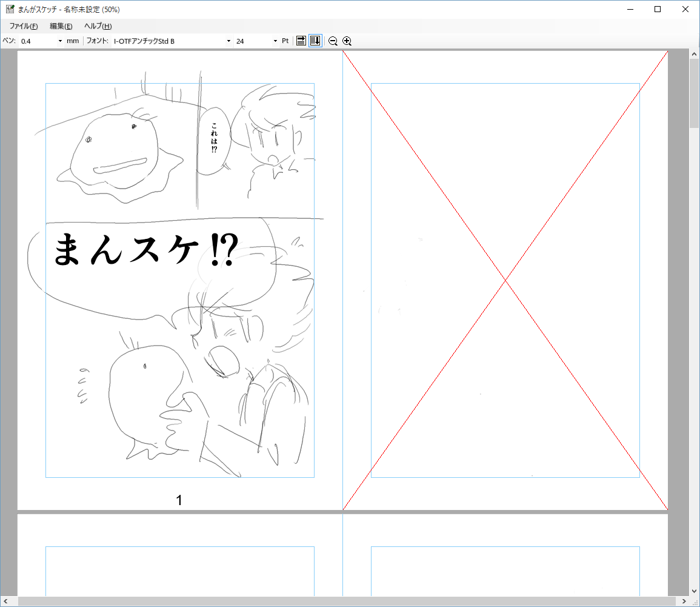Click the horizontal scrollbar left arrow
The height and width of the screenshot is (607, 700).
[x=5, y=601]
